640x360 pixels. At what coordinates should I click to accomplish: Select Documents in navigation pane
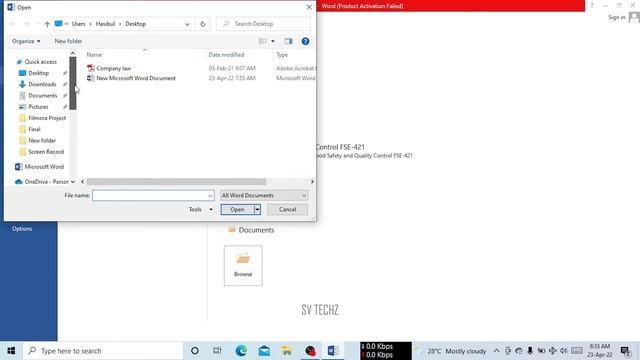coord(42,96)
